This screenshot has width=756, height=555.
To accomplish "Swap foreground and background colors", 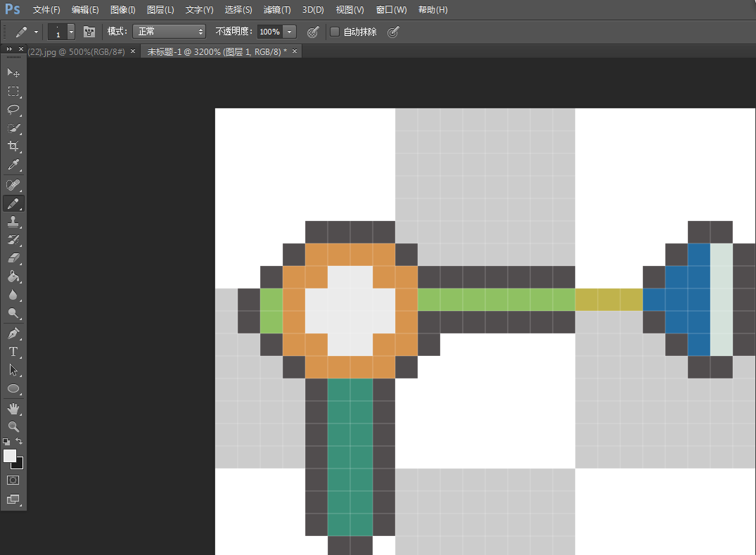I will click(19, 441).
